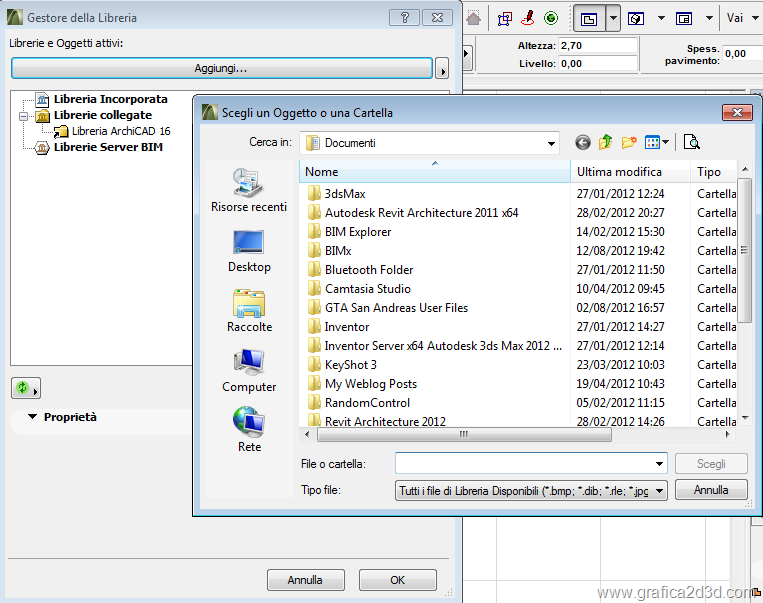763x603 pixels.
Task: Collapse the Librerie collegate tree node
Action: (24, 116)
